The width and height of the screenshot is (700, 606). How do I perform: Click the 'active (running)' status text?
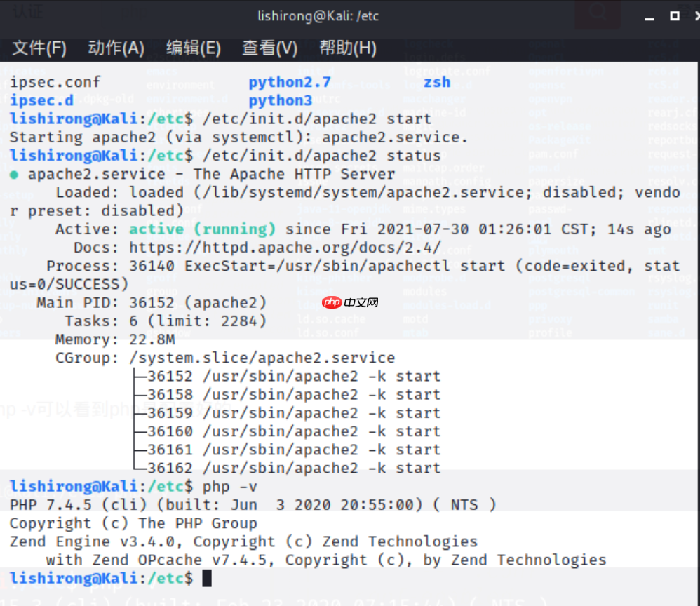point(202,229)
